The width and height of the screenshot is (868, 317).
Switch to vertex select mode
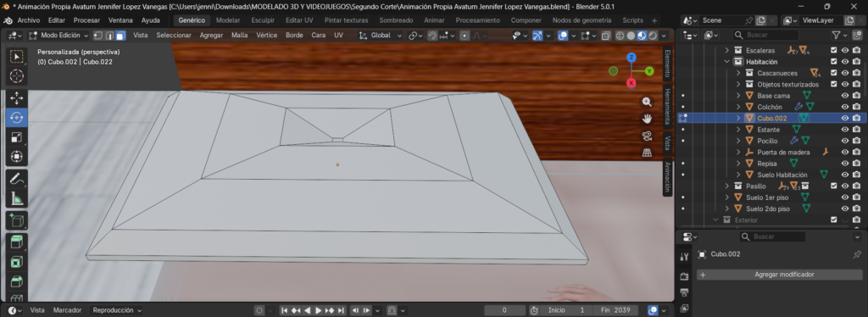98,36
